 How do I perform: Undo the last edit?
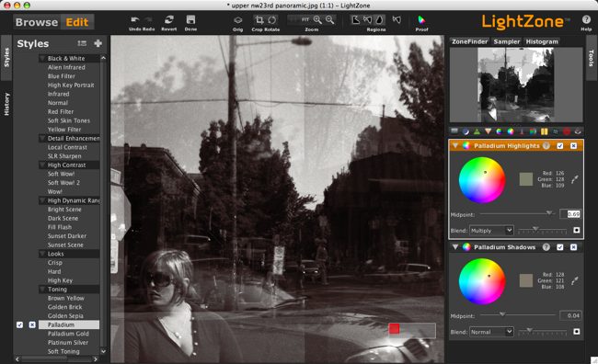(135, 20)
